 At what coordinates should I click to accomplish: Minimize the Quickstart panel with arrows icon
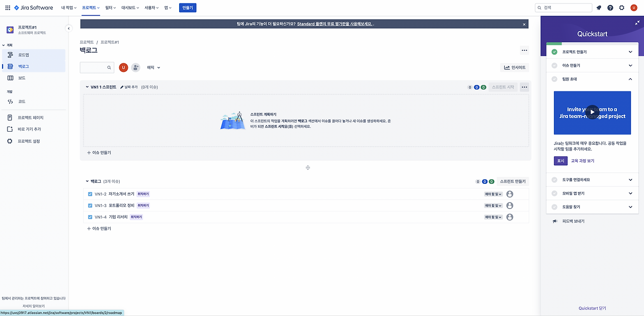point(637,23)
